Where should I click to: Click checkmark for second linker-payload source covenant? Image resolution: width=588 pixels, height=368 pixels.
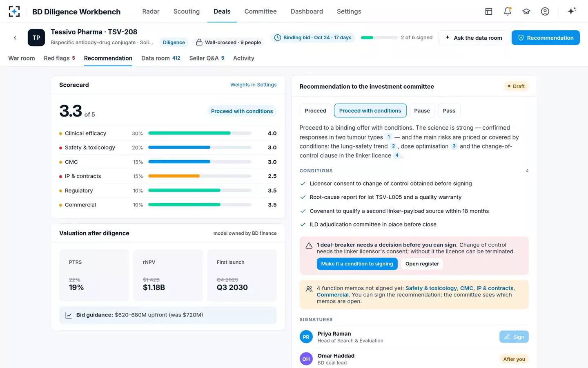coord(303,211)
